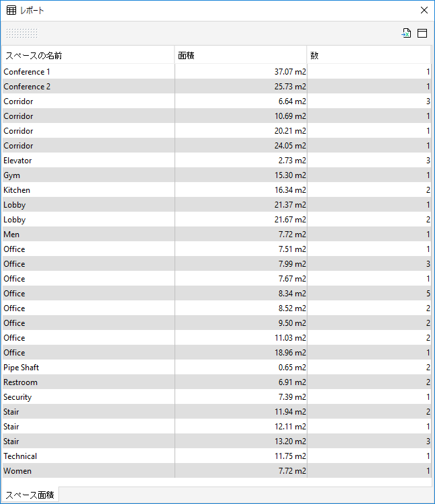Click the Restroom row entry
435x504 pixels.
(x=217, y=382)
